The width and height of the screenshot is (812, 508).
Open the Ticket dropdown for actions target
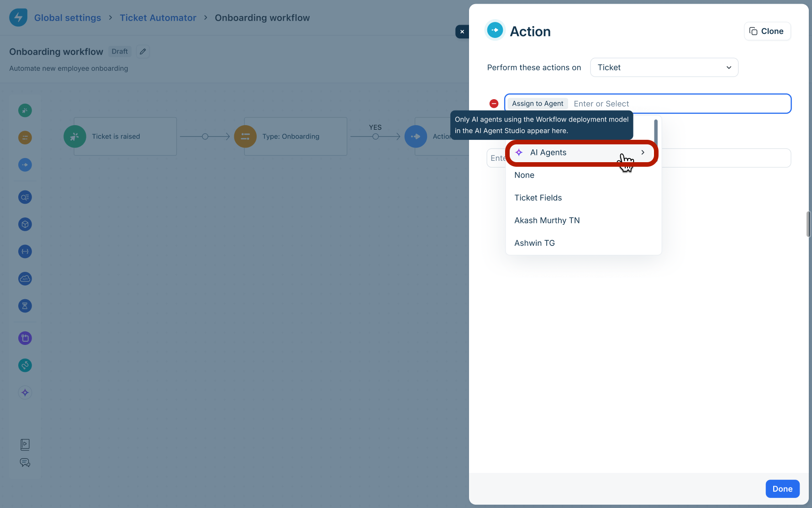click(x=664, y=68)
